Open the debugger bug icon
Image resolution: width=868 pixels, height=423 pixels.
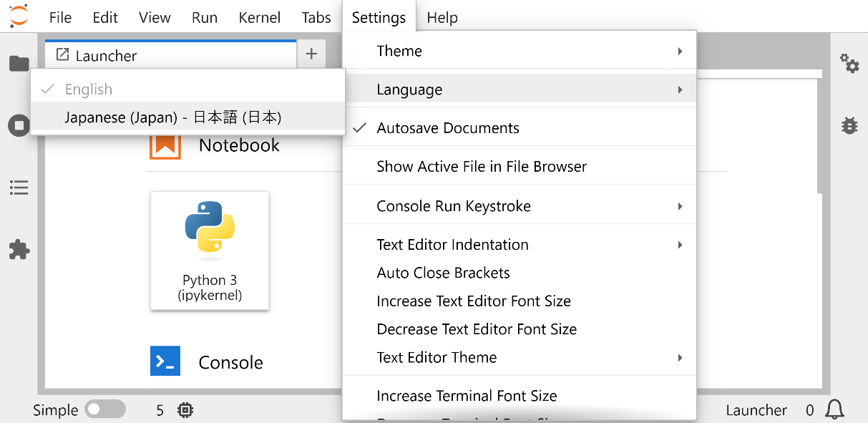pos(849,126)
